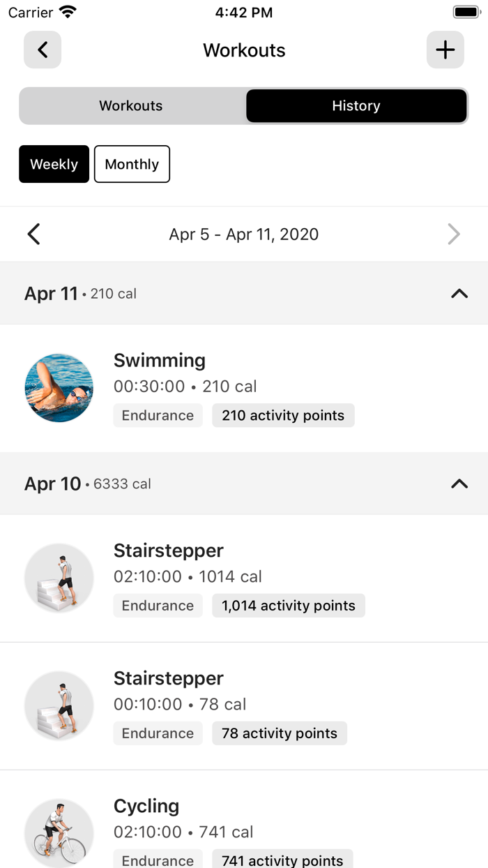This screenshot has height=868, width=488.
Task: Tap the 210 activity points badge
Action: pos(283,415)
